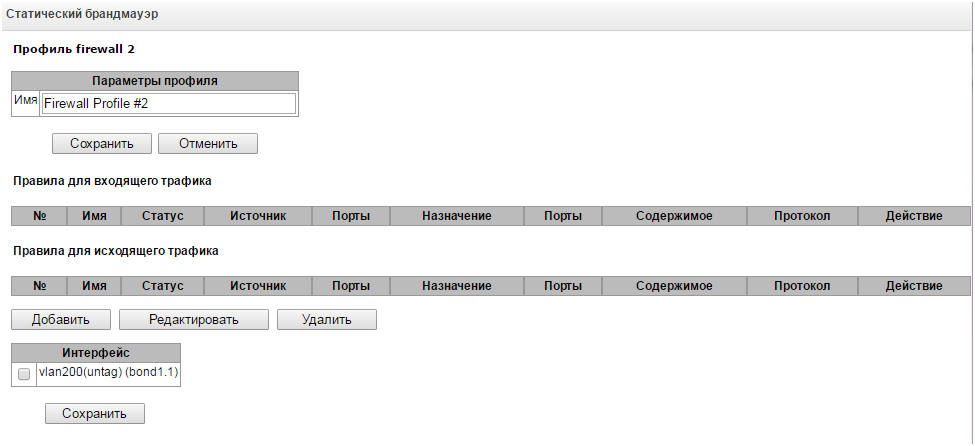
Task: Click the Параметры профиля table header
Action: point(155,80)
